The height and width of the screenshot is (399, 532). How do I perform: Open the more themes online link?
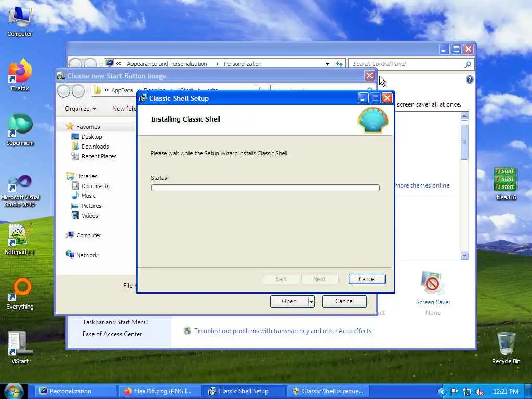[x=422, y=185]
